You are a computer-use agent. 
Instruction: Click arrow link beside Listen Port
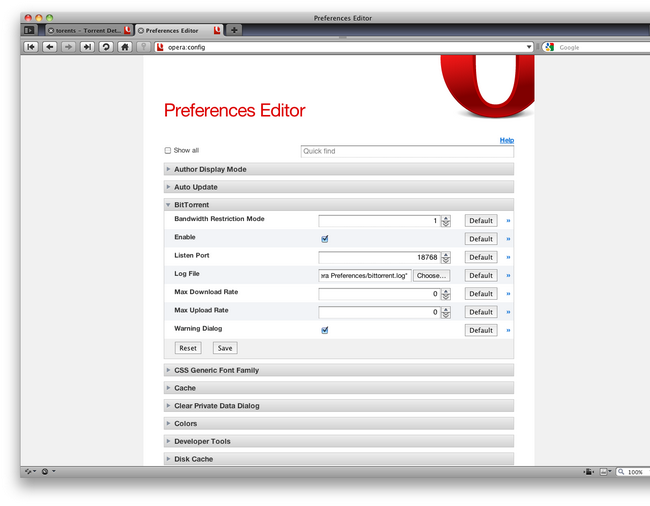(508, 257)
